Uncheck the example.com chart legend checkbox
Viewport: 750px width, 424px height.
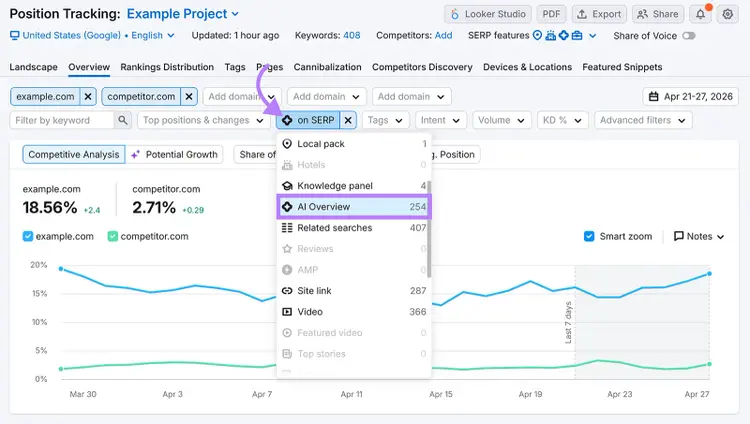tap(28, 236)
